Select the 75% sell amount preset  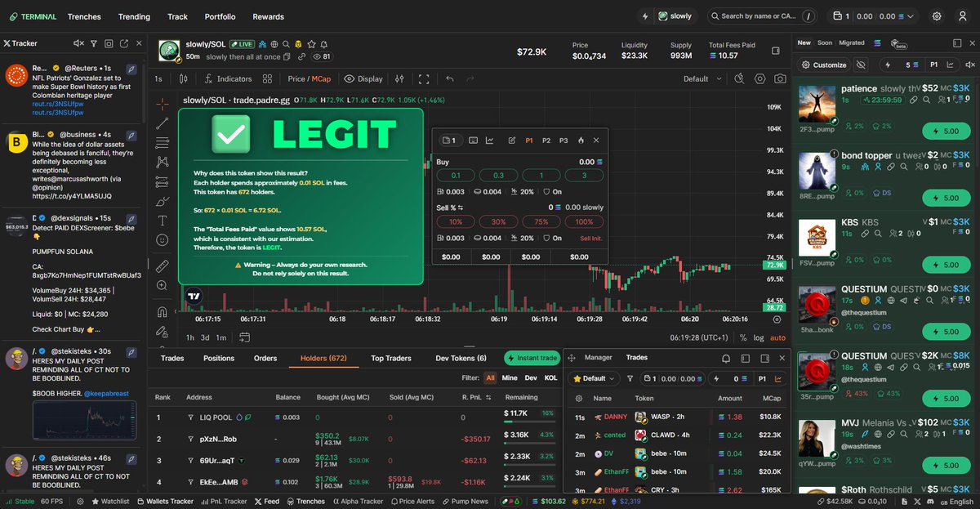point(541,221)
